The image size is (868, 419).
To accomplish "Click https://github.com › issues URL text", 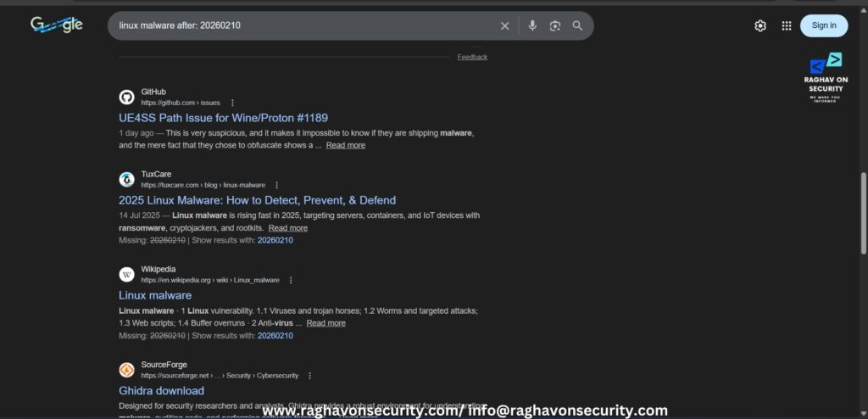I will 181,103.
